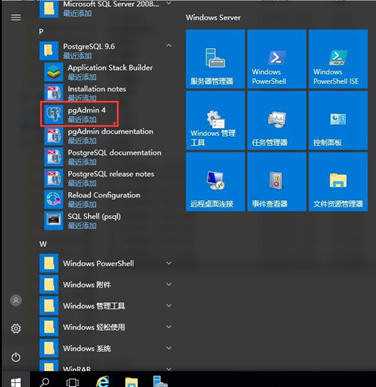
Task: Open the 文件资源管理器 tile
Action: coord(338,182)
